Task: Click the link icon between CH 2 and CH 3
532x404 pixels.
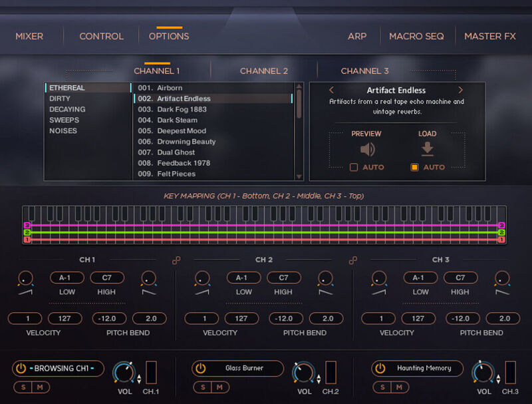Action: click(353, 260)
